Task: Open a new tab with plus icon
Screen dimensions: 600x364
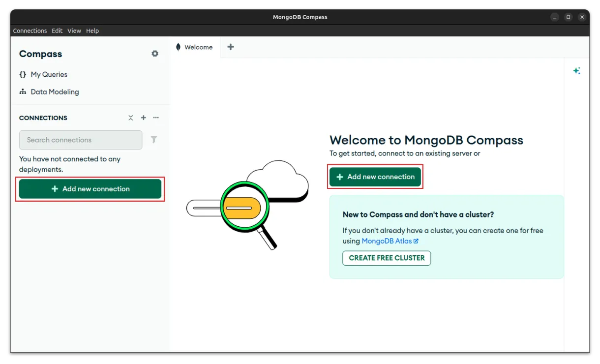Action: tap(231, 47)
